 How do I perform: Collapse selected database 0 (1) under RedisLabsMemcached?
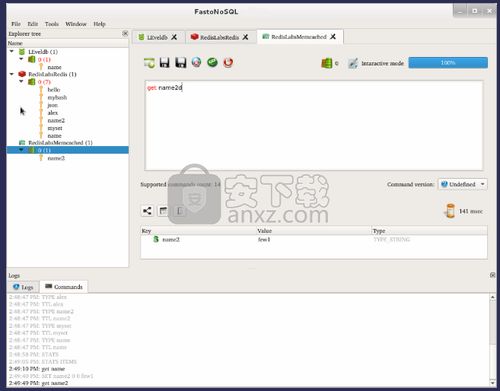(21, 150)
